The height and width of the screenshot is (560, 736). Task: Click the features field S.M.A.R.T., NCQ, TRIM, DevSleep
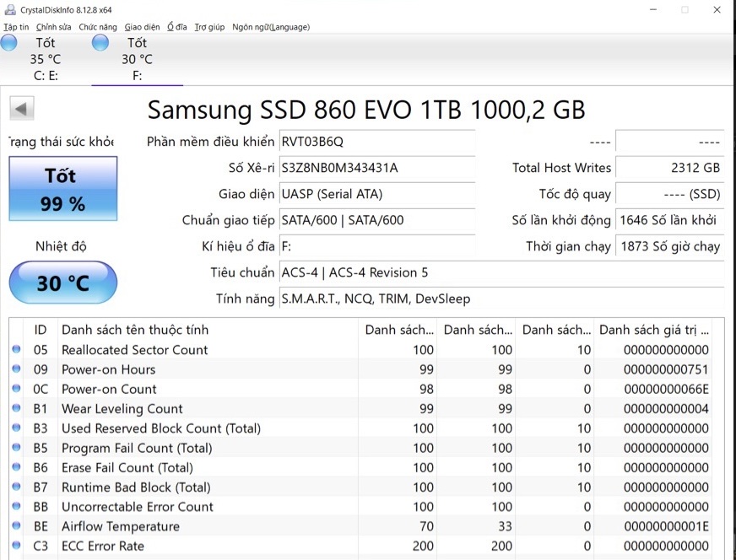[x=501, y=299]
